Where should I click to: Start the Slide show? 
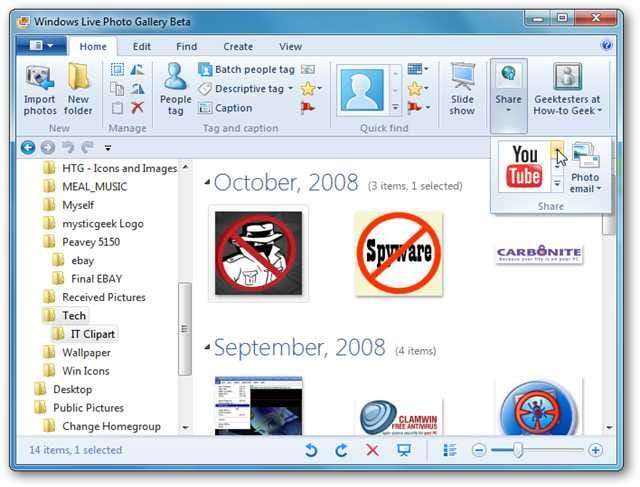tap(462, 89)
